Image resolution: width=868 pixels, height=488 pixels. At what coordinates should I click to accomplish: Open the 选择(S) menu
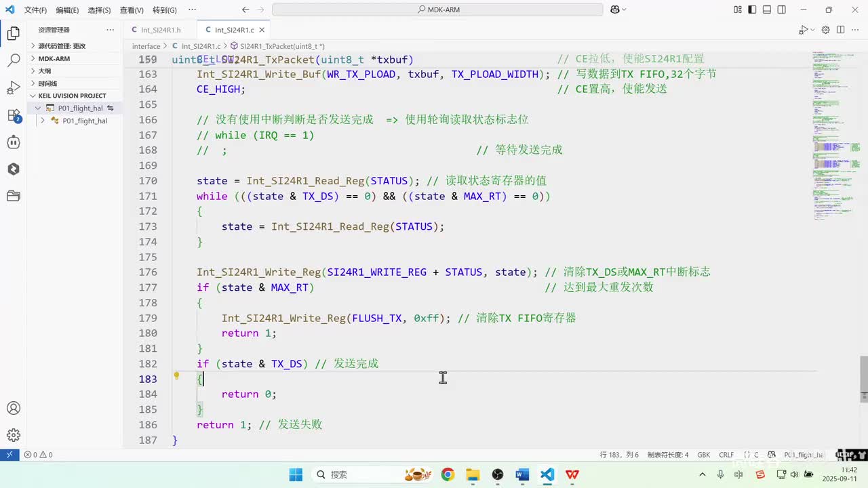tap(99, 10)
